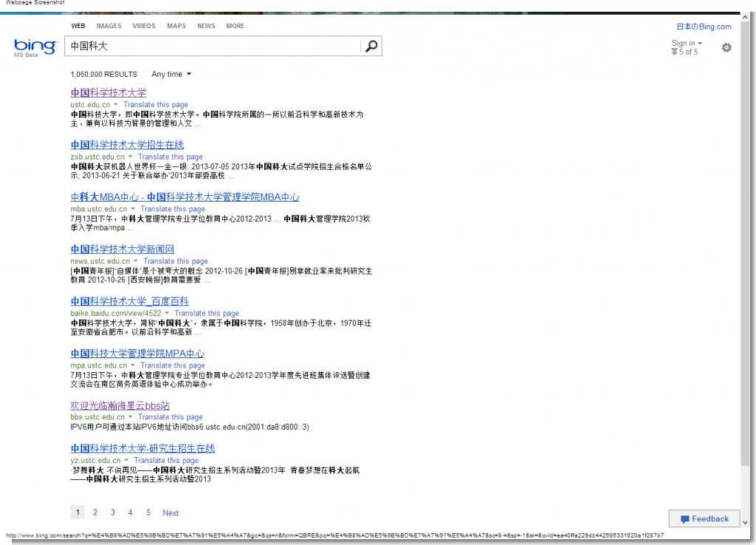Open the settings gear
756x545 pixels.
click(726, 47)
